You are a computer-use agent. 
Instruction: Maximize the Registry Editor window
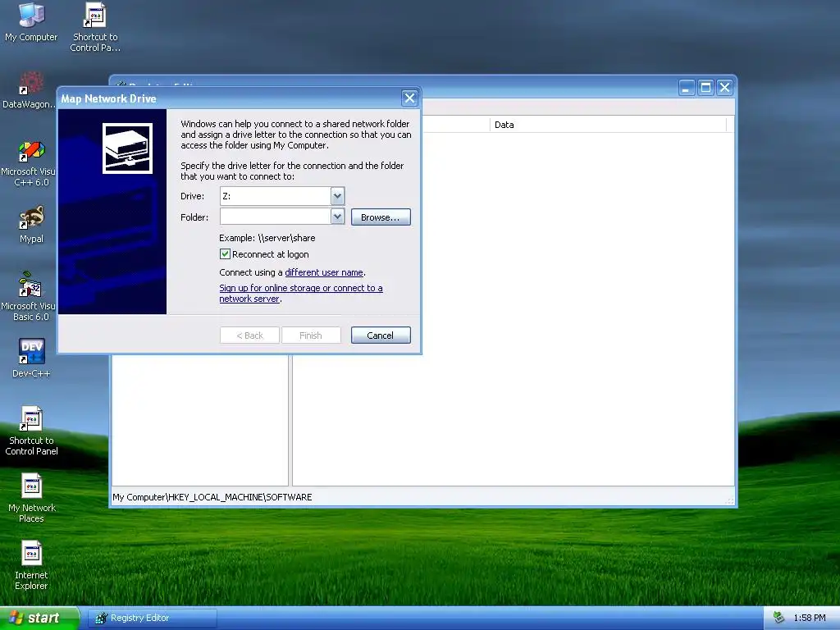pyautogui.click(x=705, y=87)
